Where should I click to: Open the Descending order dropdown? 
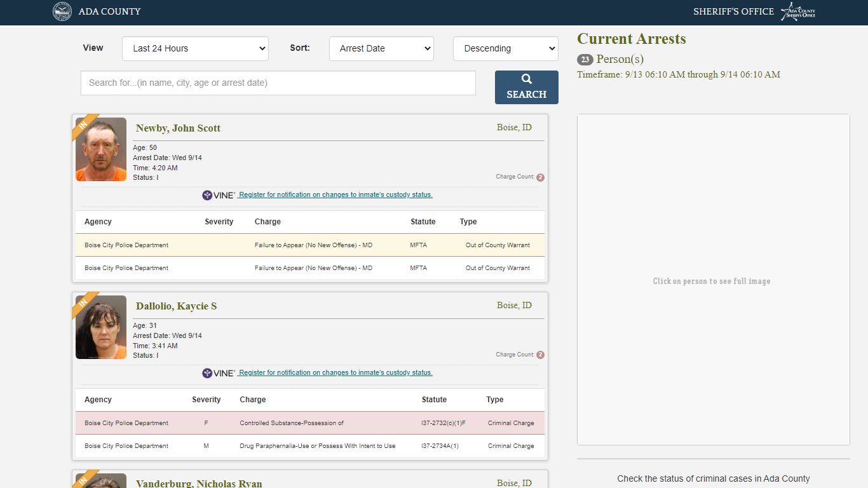(x=506, y=48)
